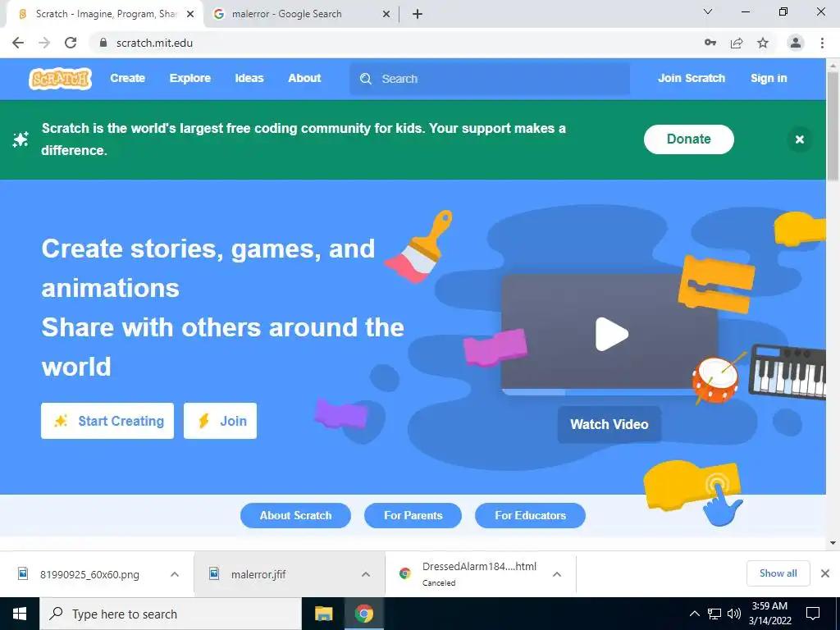Click the browser forward arrow
Screen dimensions: 840x630
coord(44,43)
